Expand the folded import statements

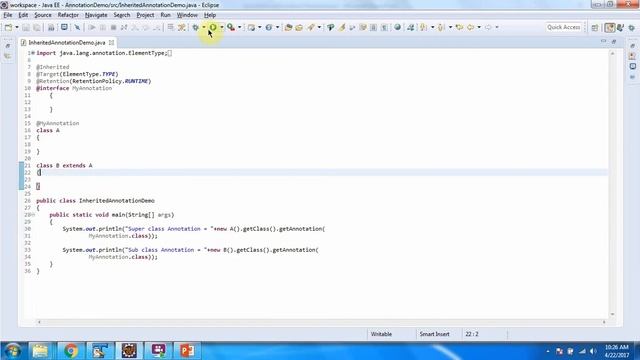[33, 53]
